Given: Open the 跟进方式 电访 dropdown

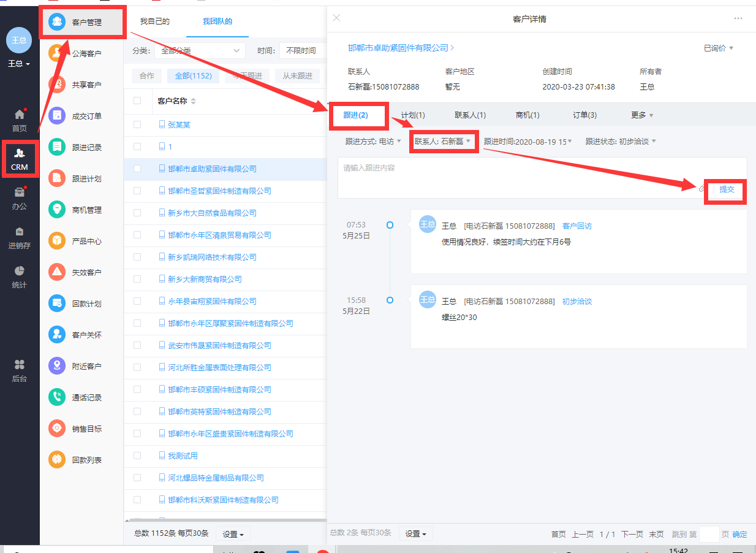Looking at the screenshot, I should [373, 141].
